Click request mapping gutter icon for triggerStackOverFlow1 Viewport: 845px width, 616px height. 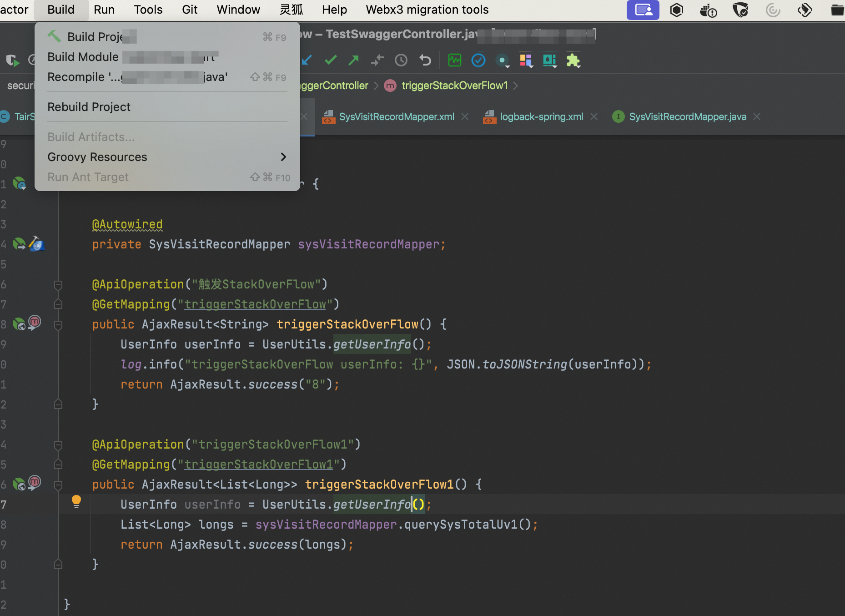(x=35, y=483)
